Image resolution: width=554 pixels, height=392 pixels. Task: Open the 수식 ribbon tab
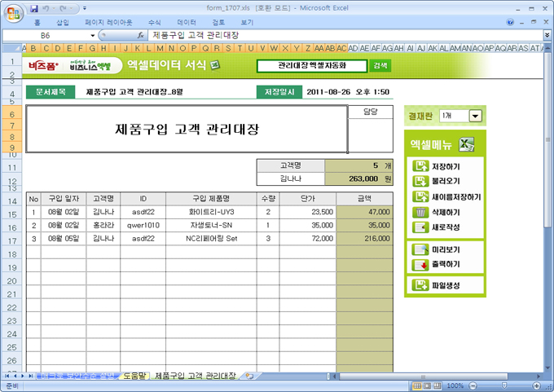pos(155,23)
